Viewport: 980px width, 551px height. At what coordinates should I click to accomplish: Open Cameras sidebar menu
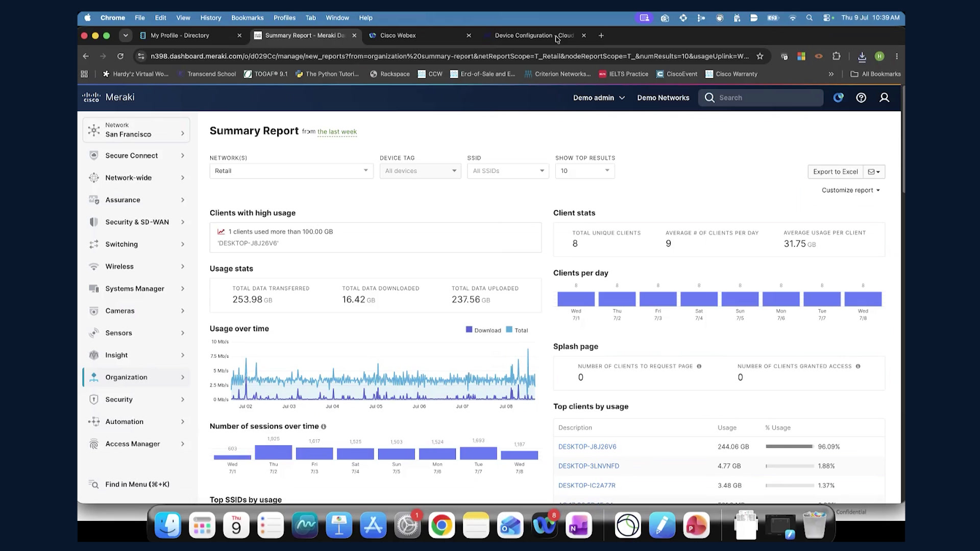[x=136, y=311]
